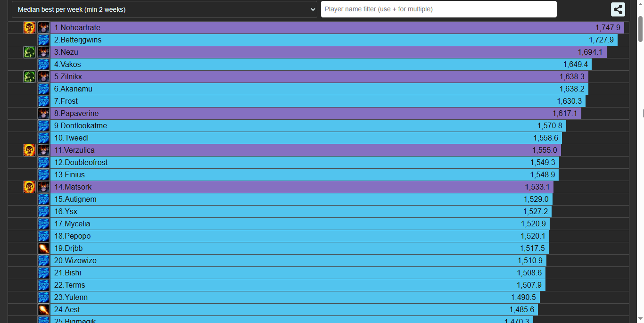This screenshot has width=644, height=323.
Task: Click the frost spec icon beside Doubleofrost
Action: click(x=43, y=163)
